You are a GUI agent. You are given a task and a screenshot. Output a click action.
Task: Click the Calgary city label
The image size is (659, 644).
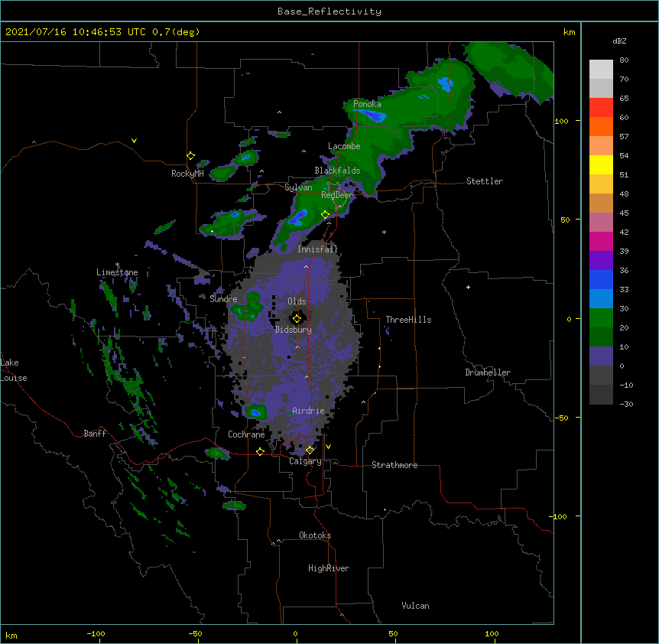click(305, 461)
